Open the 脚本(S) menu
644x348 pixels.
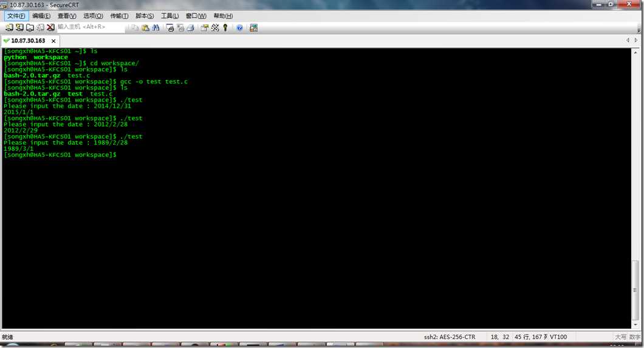pos(145,16)
